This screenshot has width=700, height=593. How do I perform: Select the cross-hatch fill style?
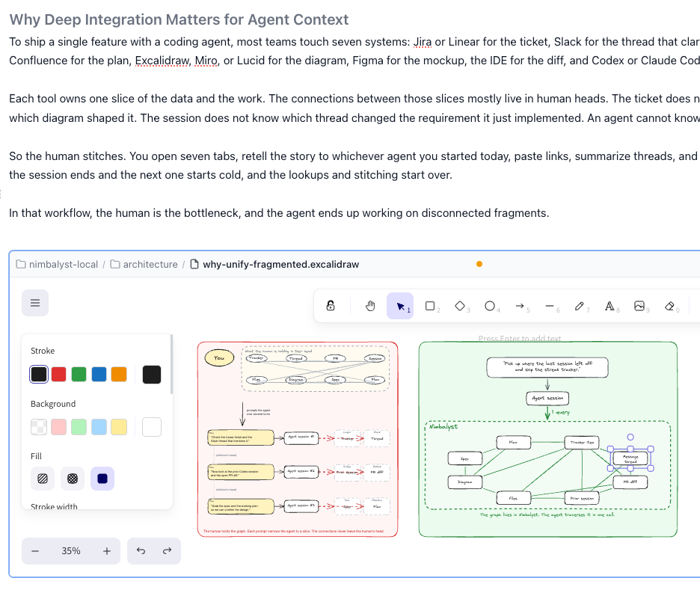point(73,479)
